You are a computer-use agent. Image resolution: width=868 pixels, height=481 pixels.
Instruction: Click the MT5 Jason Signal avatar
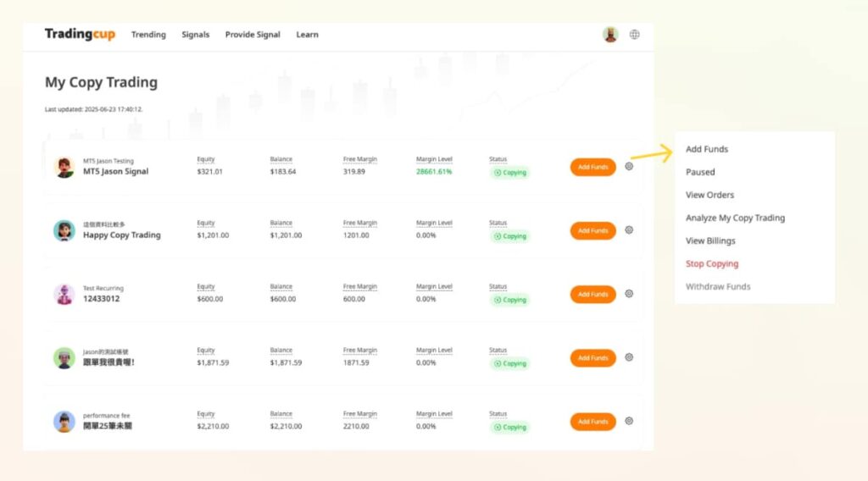(x=64, y=167)
